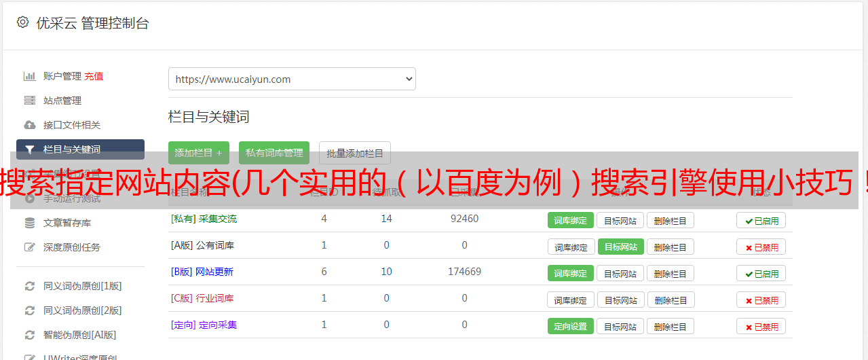
Task: Toggle 已启用 status for 网站更新 row
Action: coord(761,273)
